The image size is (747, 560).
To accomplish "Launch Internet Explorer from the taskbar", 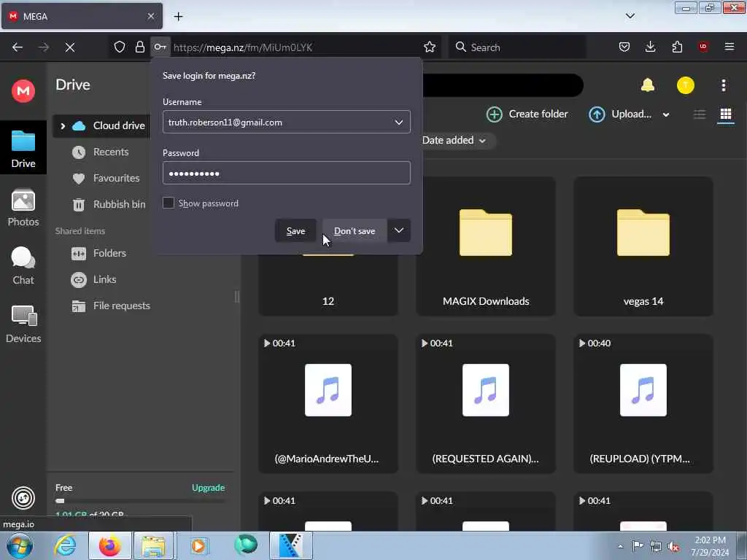I will 65,545.
